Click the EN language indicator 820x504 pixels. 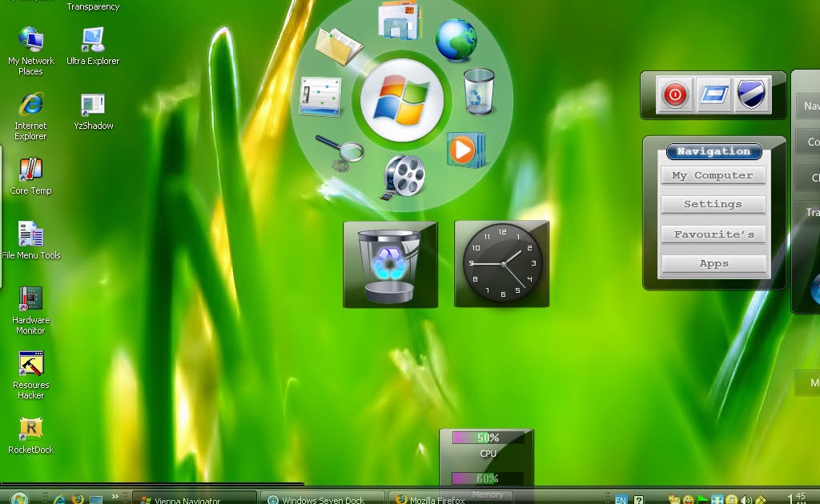point(621,500)
